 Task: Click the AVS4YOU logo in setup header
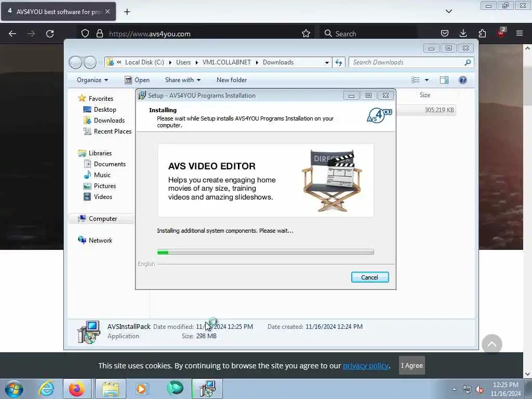click(379, 115)
